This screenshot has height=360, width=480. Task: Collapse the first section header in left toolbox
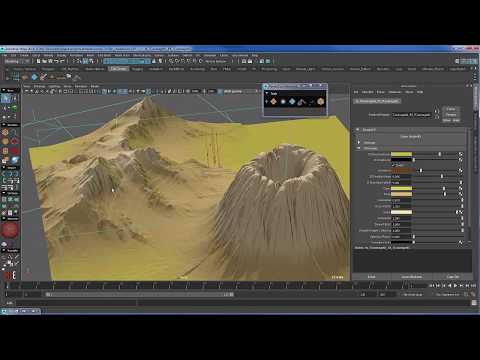pos(4,90)
